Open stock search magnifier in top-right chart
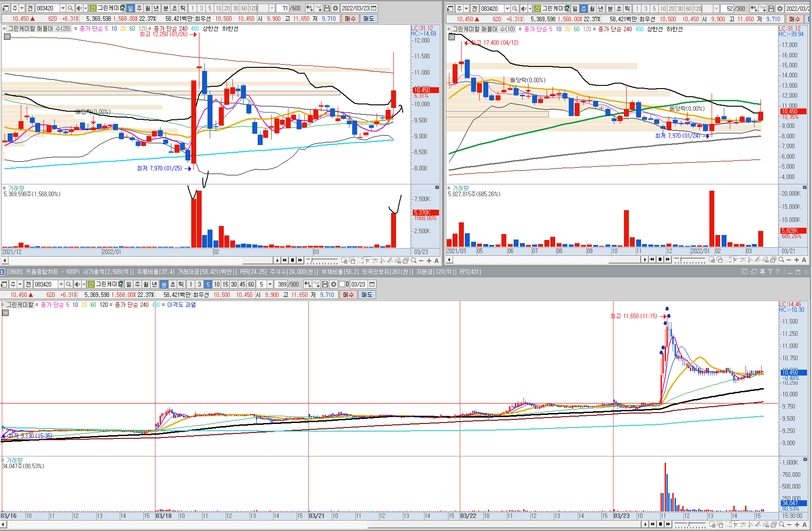 coord(515,9)
